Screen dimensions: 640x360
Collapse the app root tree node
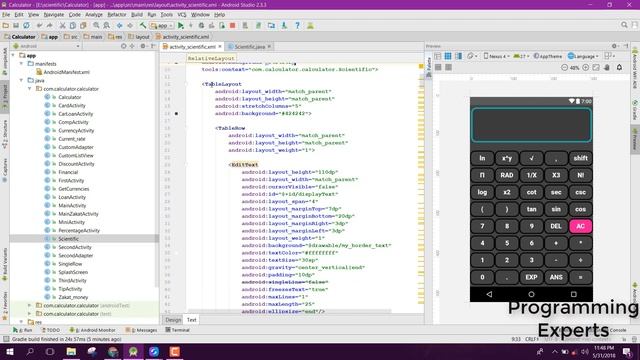(13, 55)
